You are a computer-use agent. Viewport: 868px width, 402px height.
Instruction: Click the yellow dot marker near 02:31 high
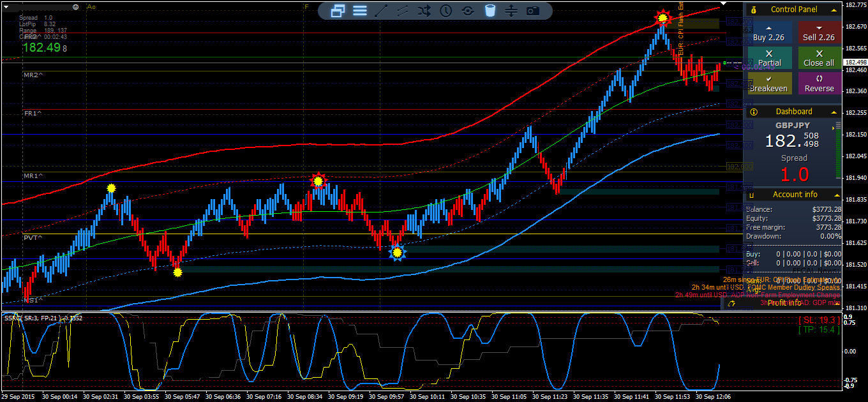[x=111, y=188]
